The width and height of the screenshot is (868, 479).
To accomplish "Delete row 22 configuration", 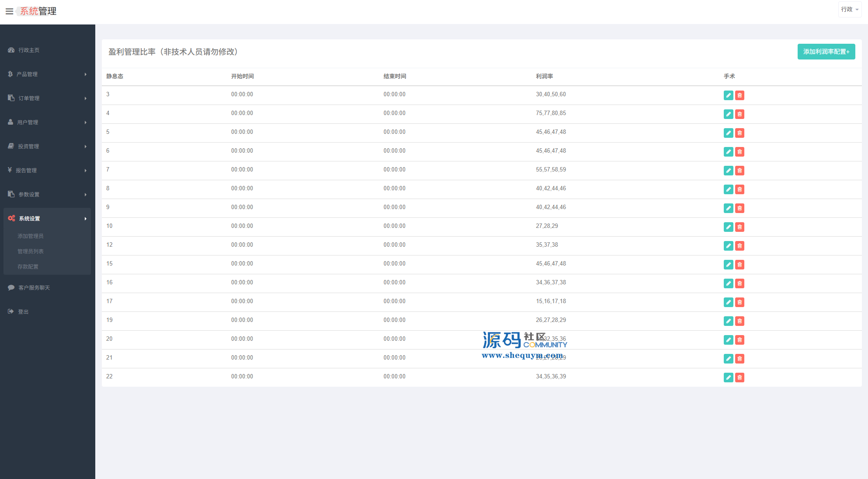I will [x=740, y=378].
